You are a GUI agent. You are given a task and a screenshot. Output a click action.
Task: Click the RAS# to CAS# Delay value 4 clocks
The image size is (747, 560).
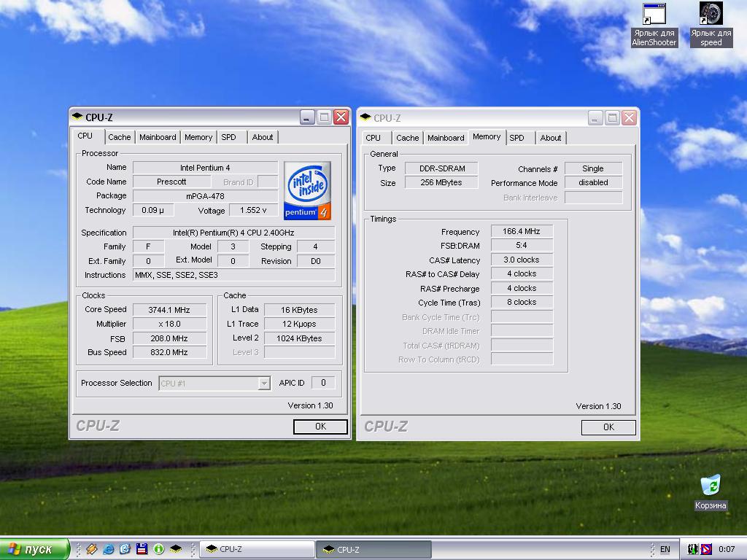(x=522, y=274)
